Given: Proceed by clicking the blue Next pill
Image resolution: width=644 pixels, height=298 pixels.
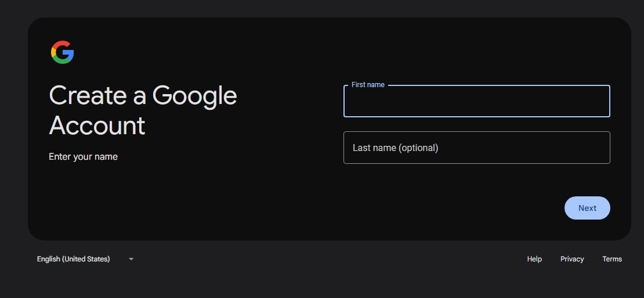Looking at the screenshot, I should click(587, 208).
